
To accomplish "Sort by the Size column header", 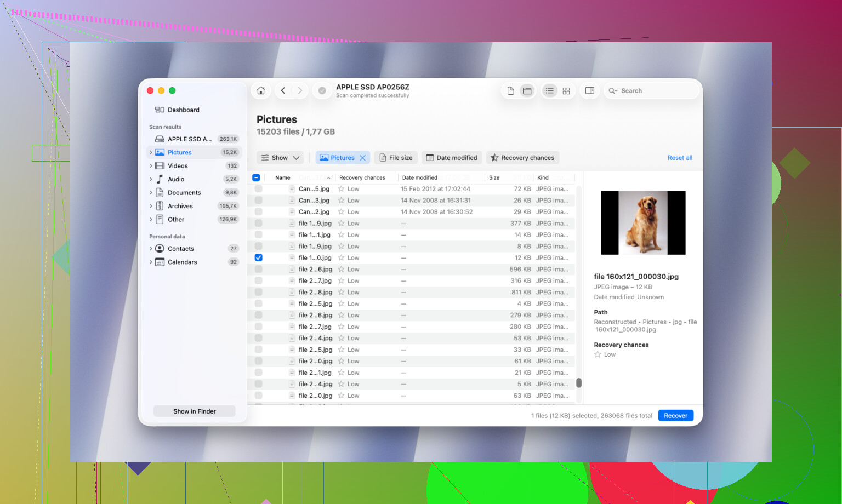I will [494, 177].
